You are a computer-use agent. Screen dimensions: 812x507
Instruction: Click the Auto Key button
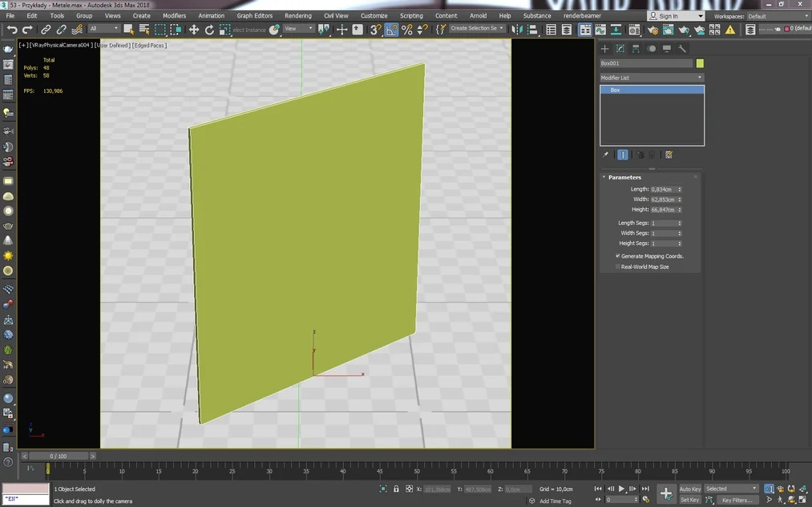tap(690, 489)
